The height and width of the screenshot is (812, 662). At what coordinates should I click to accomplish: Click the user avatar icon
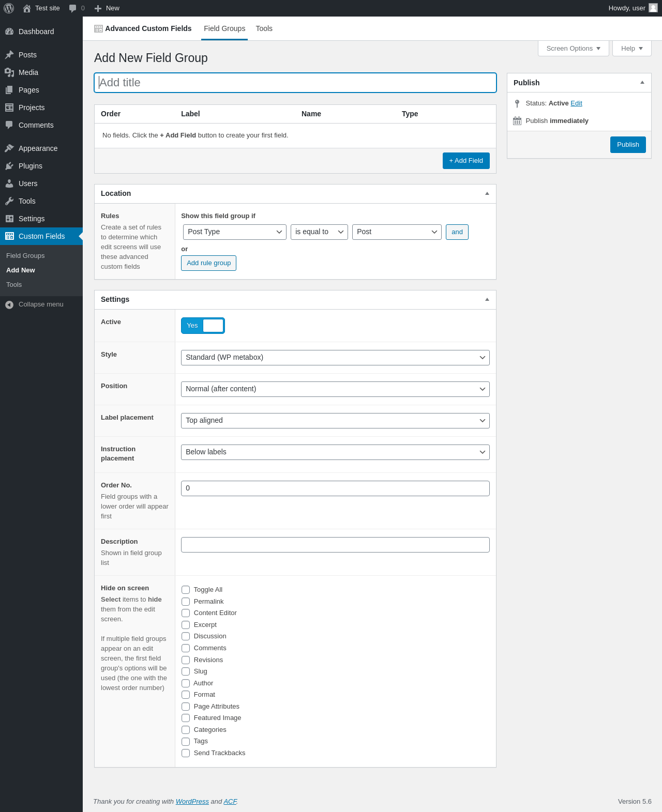click(653, 8)
